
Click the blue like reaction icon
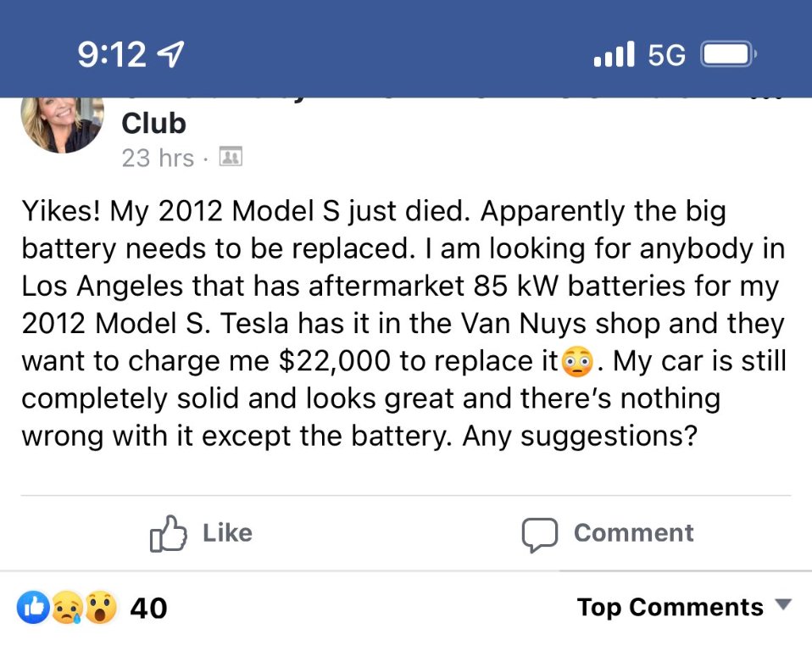pos(34,607)
